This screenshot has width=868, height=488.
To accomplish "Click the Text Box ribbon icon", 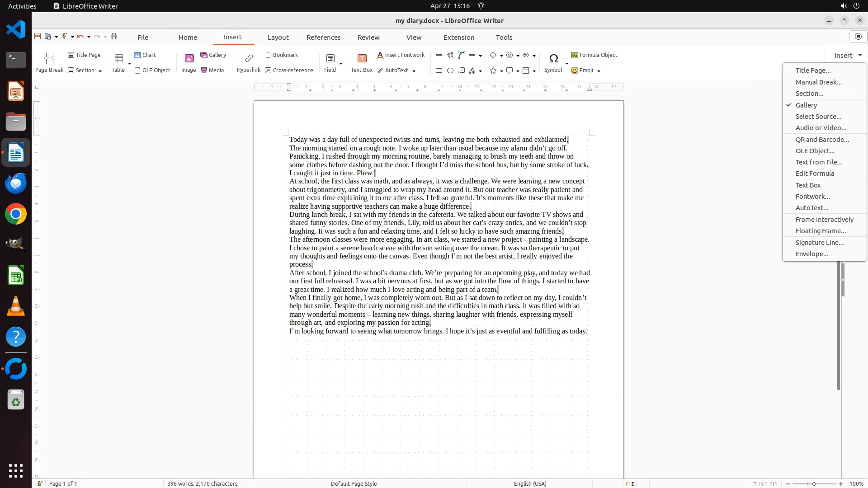I will pyautogui.click(x=362, y=59).
